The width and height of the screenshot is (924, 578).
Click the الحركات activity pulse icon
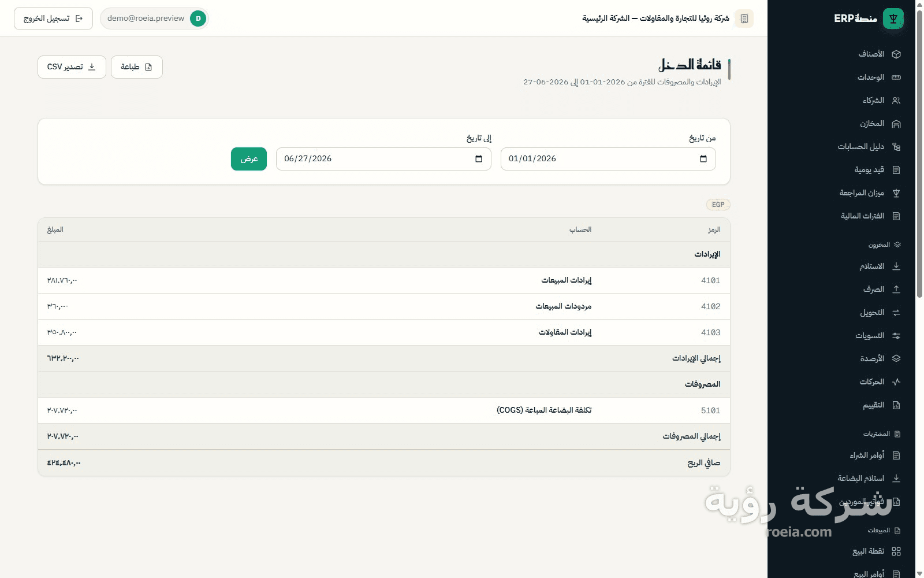(x=896, y=382)
